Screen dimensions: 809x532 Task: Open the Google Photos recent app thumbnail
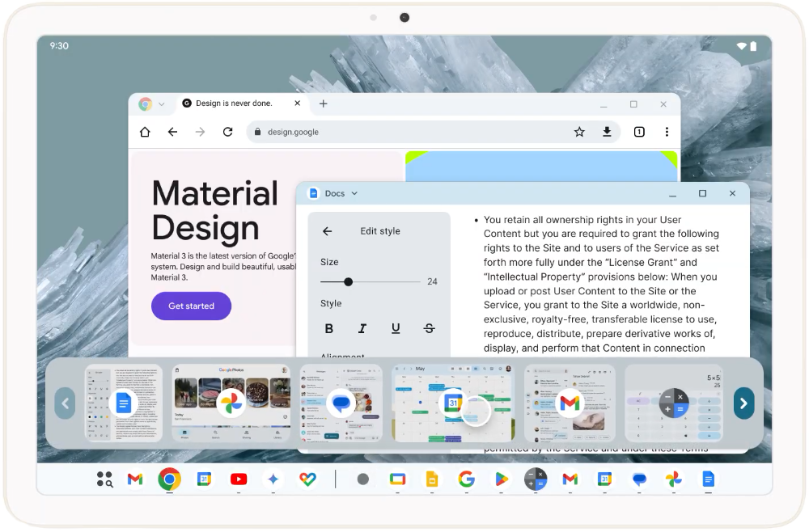click(x=231, y=403)
